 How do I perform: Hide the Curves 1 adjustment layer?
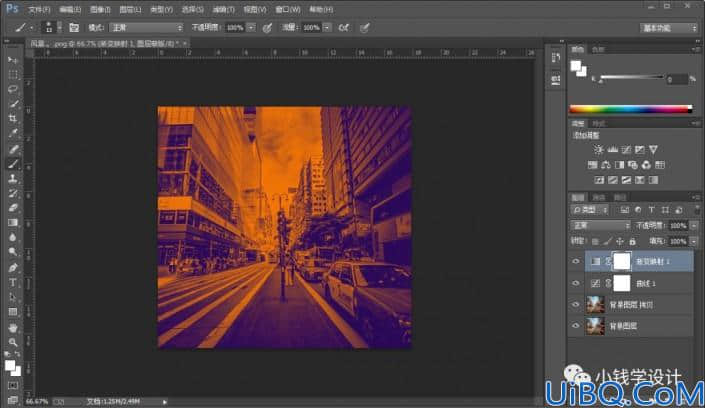pos(576,283)
